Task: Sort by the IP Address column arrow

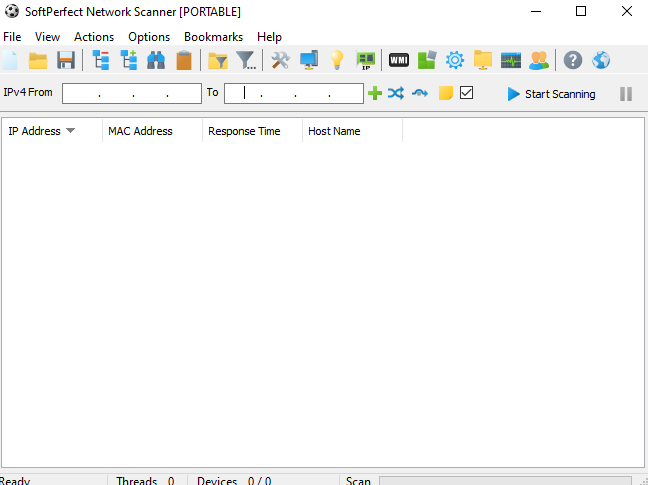Action: (x=70, y=131)
